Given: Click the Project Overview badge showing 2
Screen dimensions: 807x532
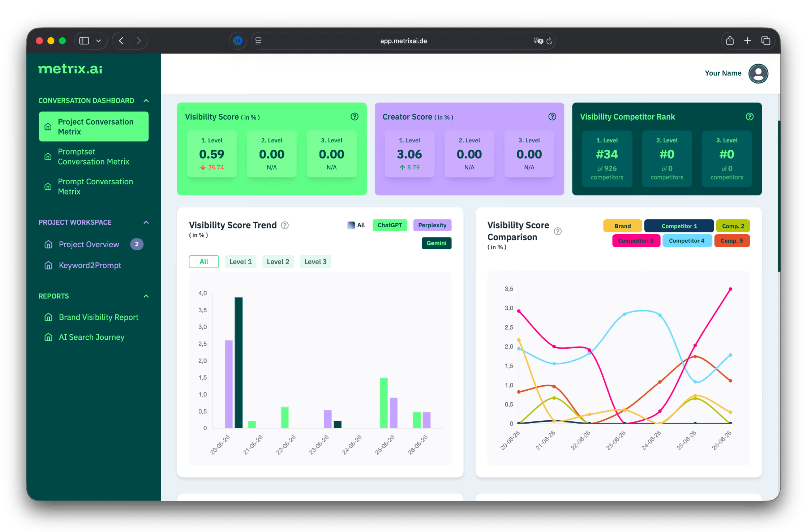Looking at the screenshot, I should [x=137, y=244].
